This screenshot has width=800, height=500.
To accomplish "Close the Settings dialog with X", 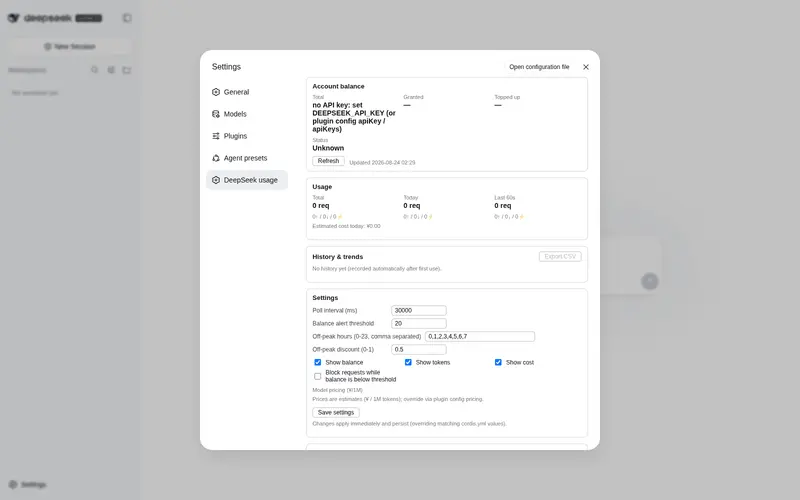I will [x=586, y=67].
